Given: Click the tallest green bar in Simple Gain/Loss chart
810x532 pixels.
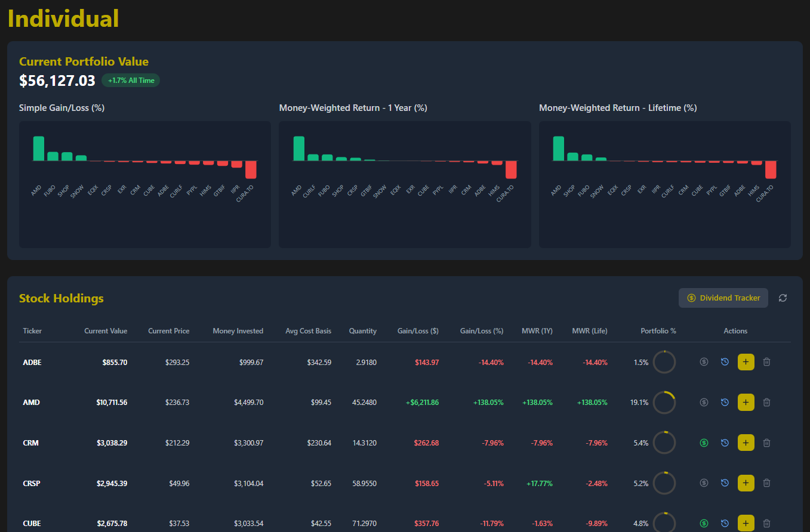Looking at the screenshot, I should click(x=38, y=148).
